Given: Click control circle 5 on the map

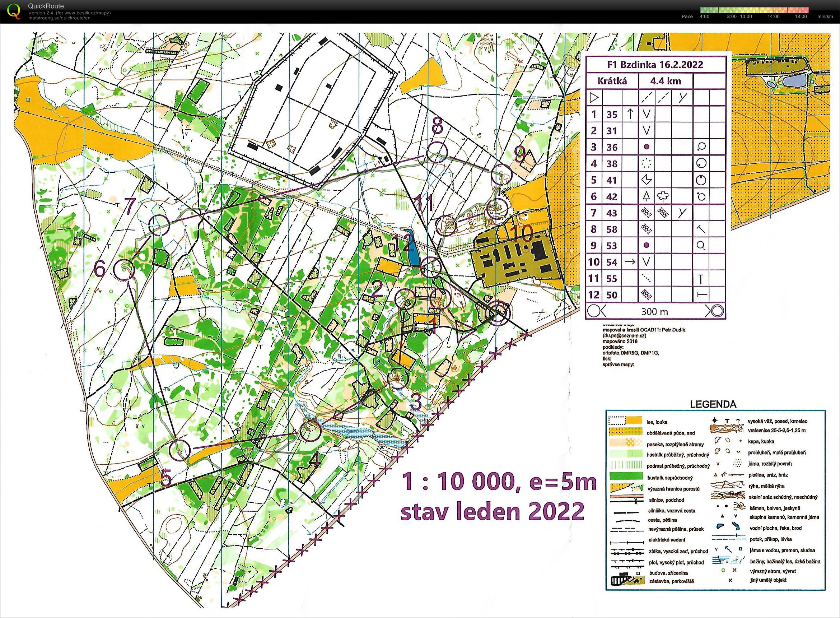Looking at the screenshot, I should (179, 450).
